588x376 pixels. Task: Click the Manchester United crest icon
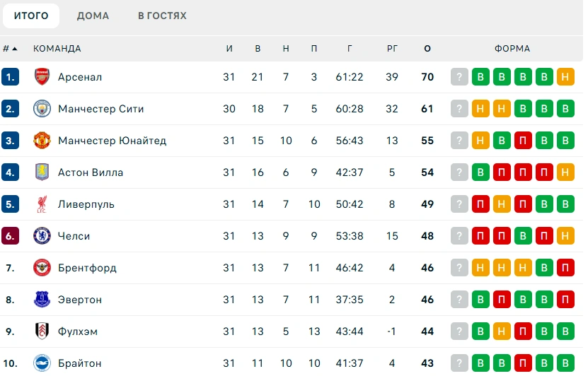click(42, 141)
